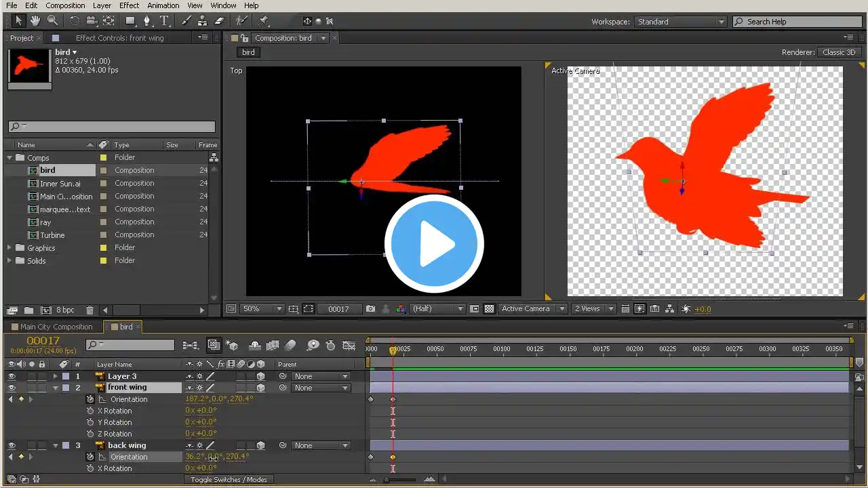Select the Rotation tool

tap(75, 21)
